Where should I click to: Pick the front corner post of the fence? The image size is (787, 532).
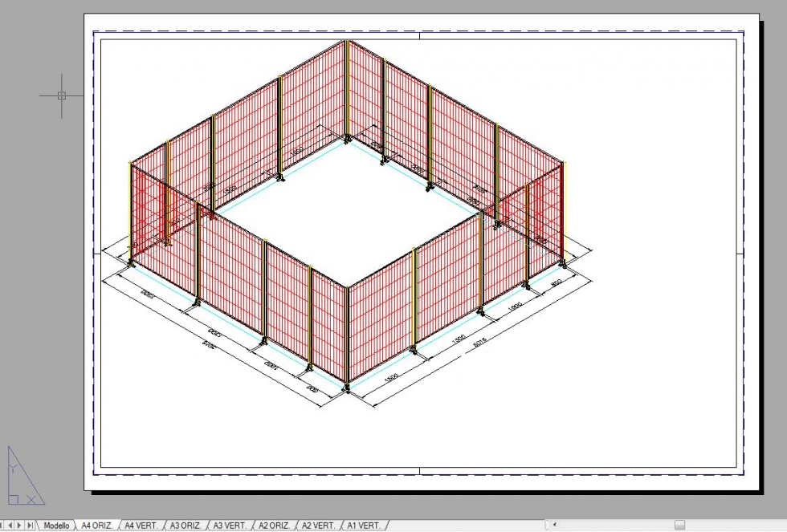347,337
